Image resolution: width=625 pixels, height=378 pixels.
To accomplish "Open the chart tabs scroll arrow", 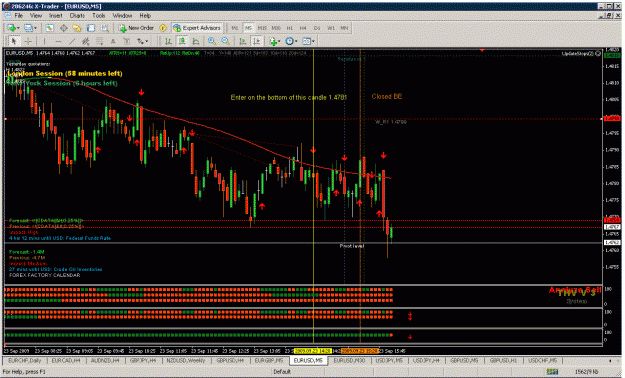I will [x=611, y=360].
